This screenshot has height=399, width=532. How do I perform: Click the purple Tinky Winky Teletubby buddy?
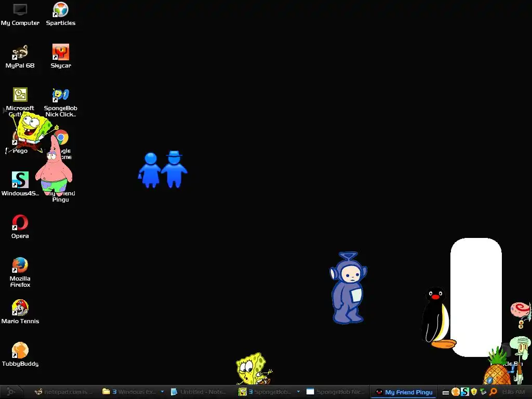348,288
